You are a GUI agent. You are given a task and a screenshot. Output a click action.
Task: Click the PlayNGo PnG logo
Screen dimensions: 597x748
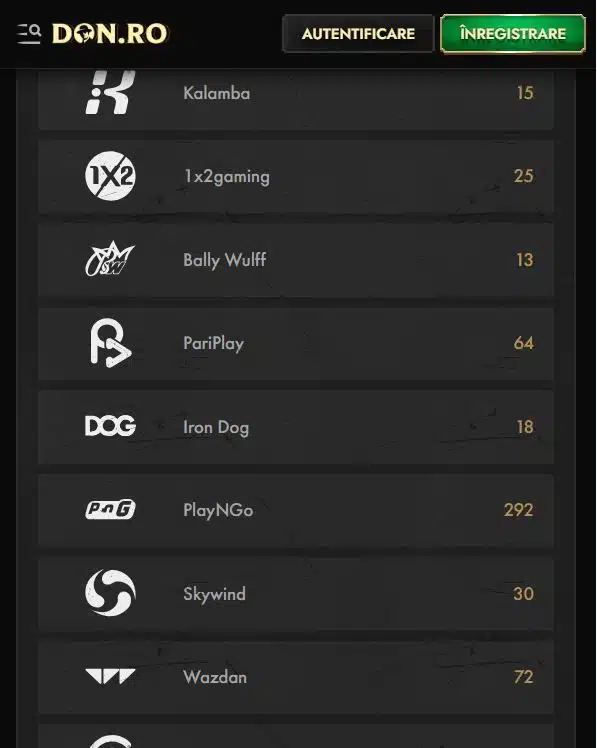pyautogui.click(x=110, y=509)
